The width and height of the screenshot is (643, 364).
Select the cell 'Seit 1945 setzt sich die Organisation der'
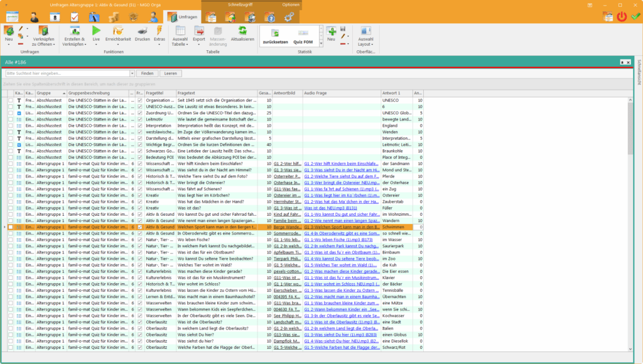217,100
